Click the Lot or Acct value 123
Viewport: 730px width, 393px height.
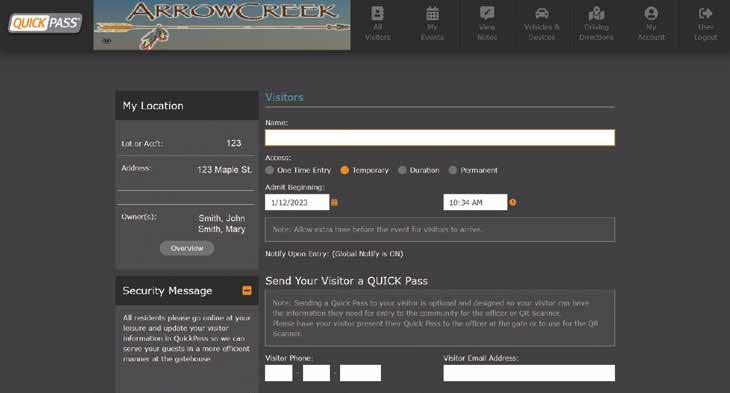coord(234,143)
